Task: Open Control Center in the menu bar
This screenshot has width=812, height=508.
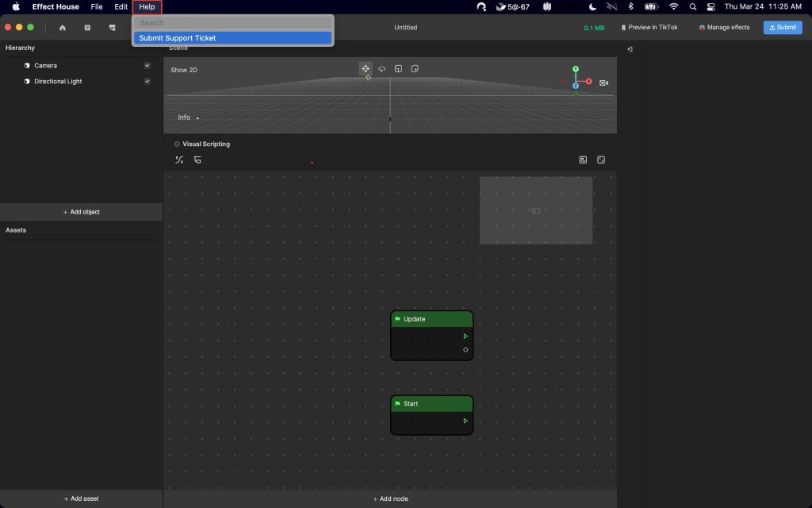Action: [711, 6]
